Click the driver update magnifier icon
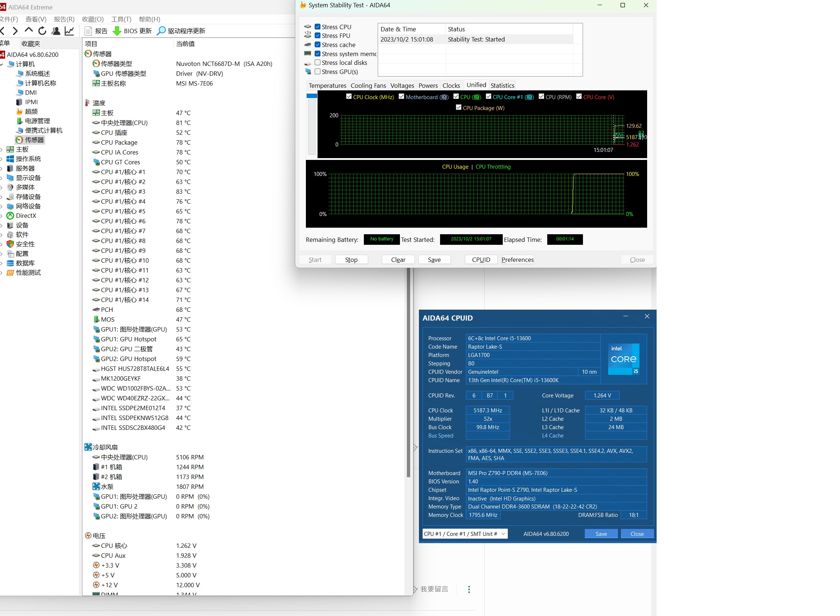Viewport: 840px width, 616px height. click(x=161, y=31)
